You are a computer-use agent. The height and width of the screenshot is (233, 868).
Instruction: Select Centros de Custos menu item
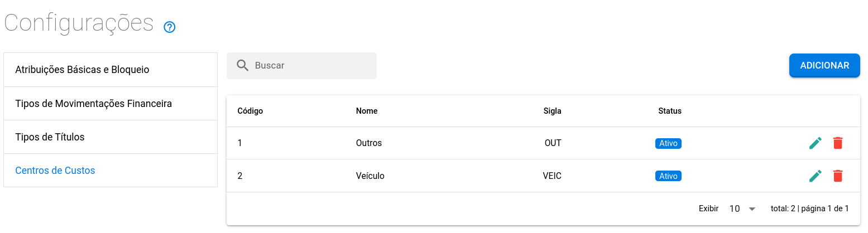[55, 171]
